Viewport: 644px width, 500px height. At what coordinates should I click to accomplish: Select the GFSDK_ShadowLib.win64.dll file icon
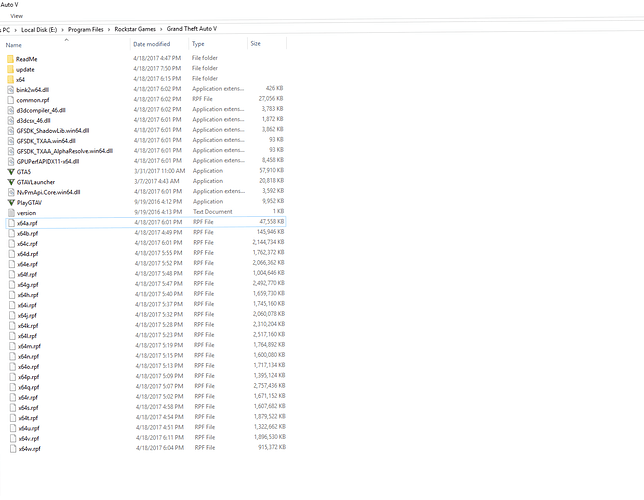click(x=11, y=131)
